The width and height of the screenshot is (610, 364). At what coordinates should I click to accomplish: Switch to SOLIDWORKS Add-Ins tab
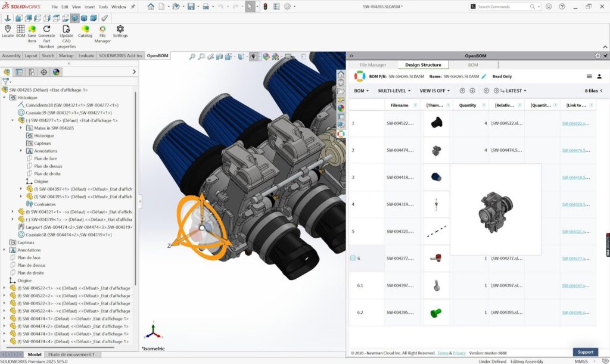pyautogui.click(x=120, y=55)
